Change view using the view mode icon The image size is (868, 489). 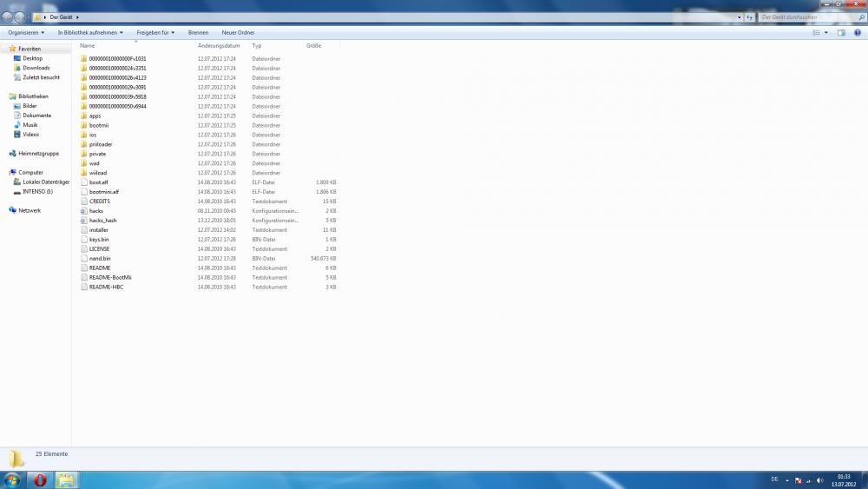816,32
